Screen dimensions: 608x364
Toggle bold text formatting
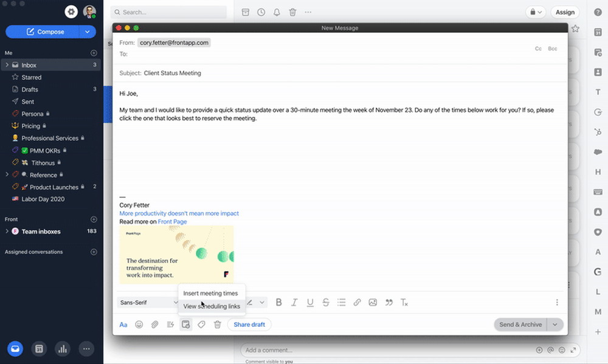279,303
